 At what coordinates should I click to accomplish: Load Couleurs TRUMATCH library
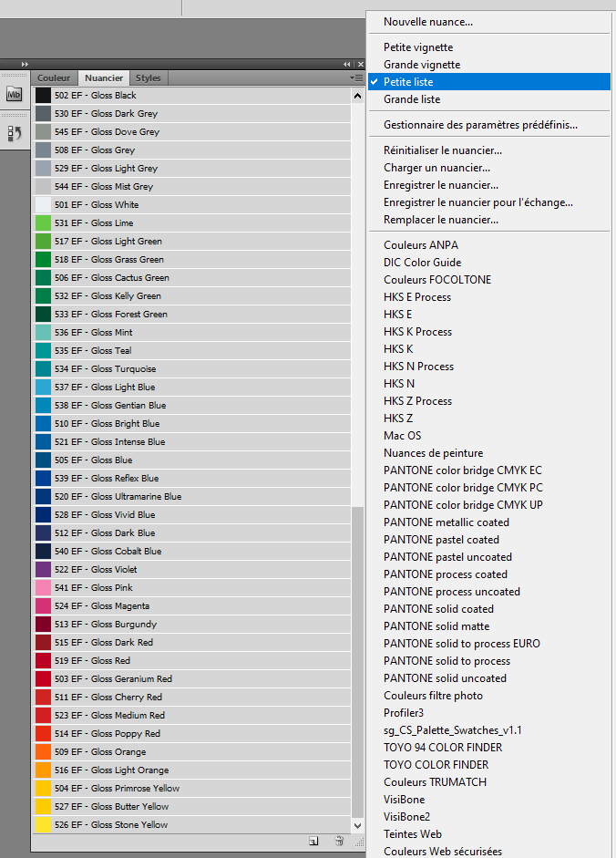tap(435, 782)
